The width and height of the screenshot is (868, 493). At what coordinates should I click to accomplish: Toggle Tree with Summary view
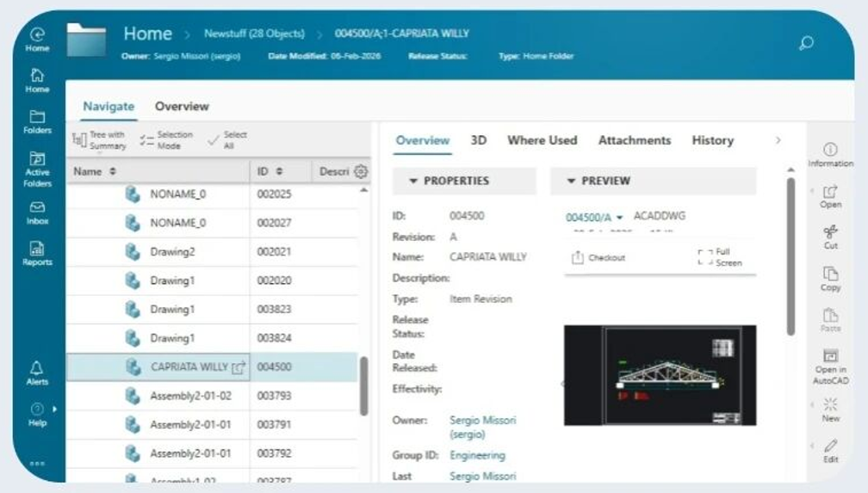tap(100, 140)
